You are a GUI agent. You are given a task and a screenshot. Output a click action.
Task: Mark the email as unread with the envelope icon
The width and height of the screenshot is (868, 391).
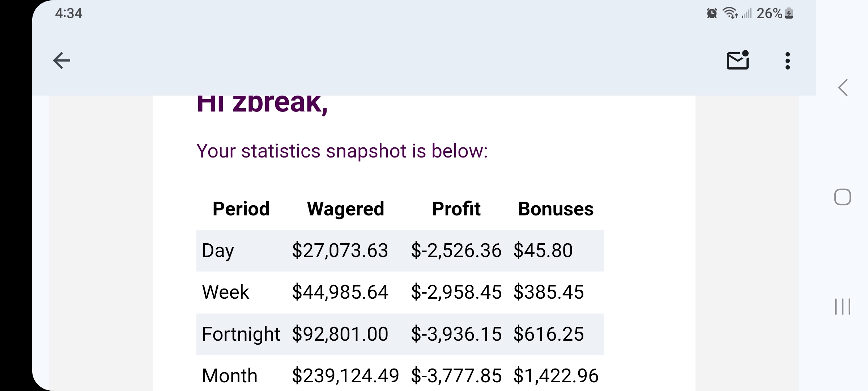[x=738, y=60]
